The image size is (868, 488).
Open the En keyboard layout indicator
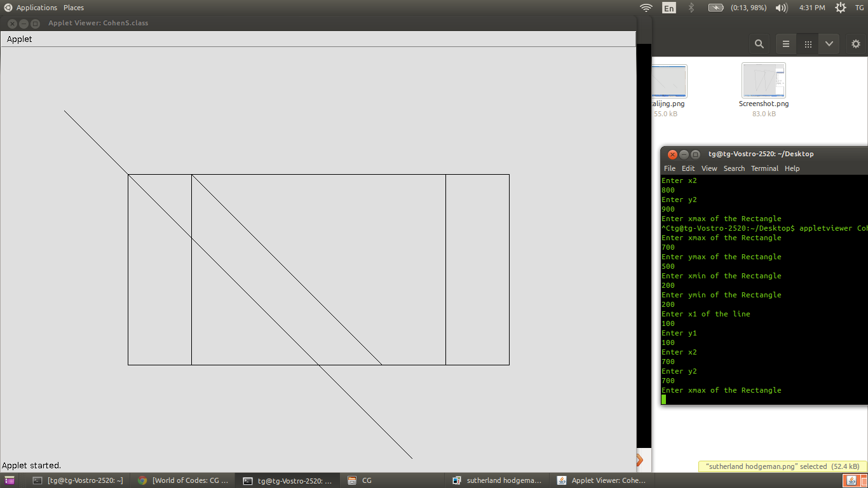coord(669,8)
